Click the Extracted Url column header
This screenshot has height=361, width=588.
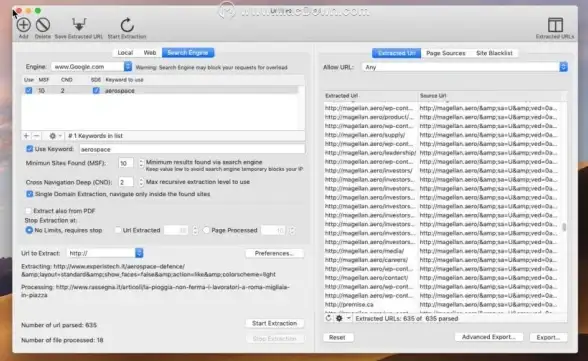click(x=371, y=96)
